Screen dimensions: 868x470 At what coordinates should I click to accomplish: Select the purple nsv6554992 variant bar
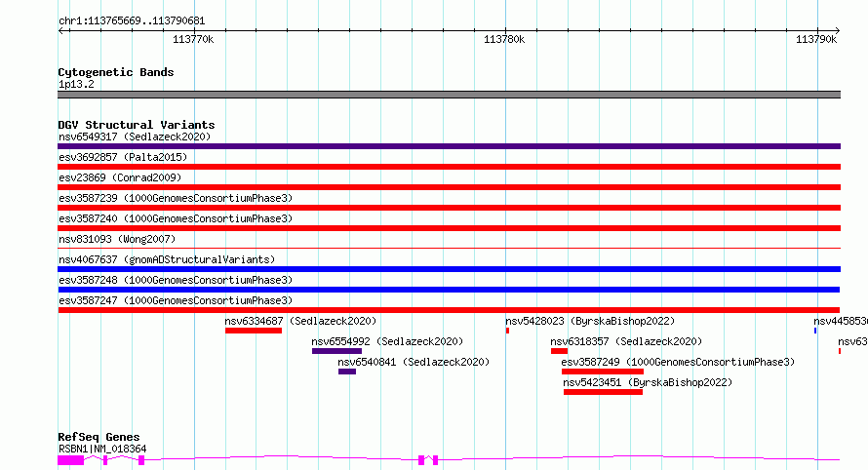(336, 351)
